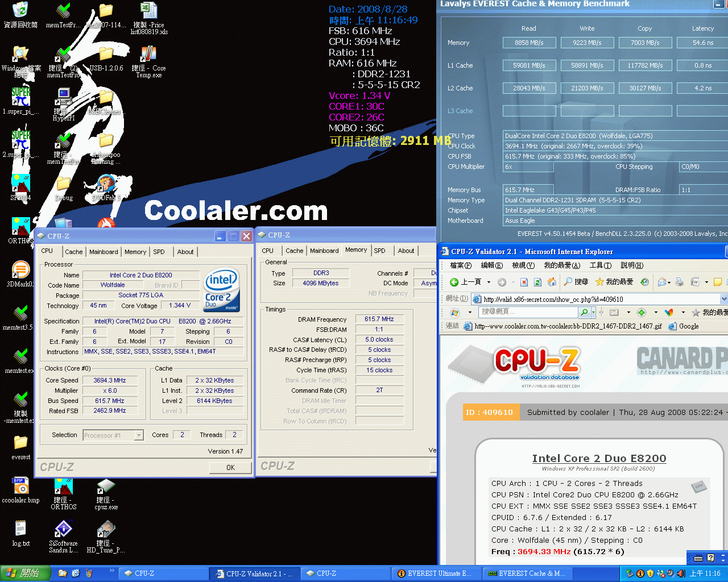728x582 pixels.
Task: Click CPU-Z Validator 2.1 taskbar button
Action: pyautogui.click(x=254, y=573)
